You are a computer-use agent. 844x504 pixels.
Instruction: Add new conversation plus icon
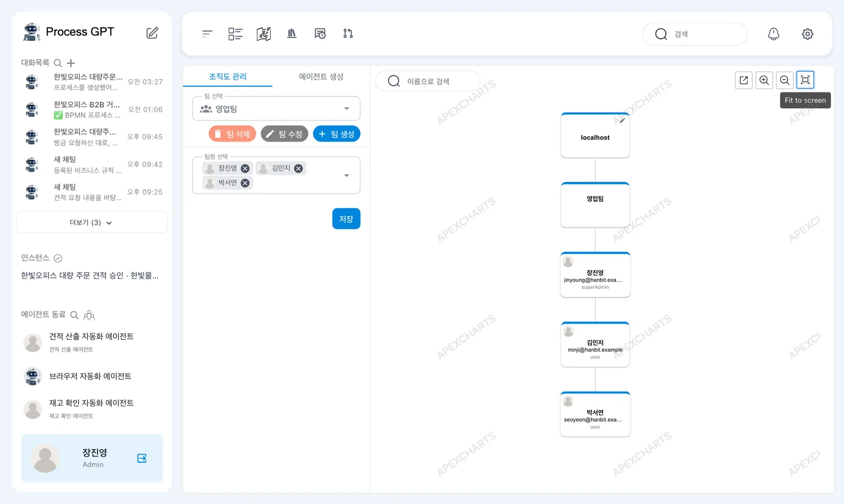tap(71, 63)
